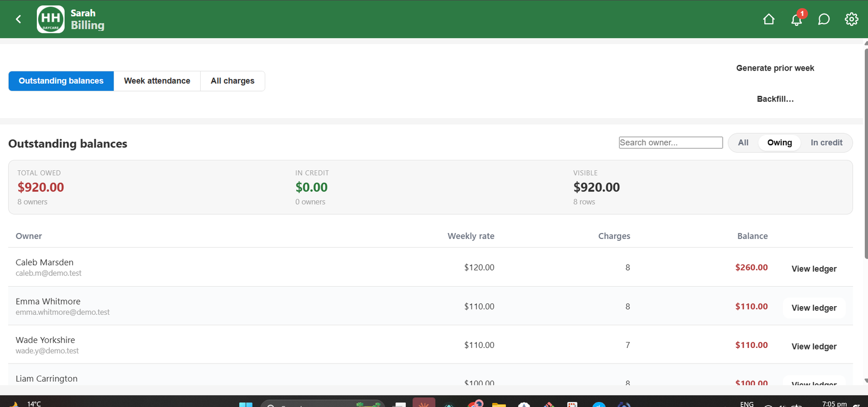Click Generate prior week button
Screen dimensions: 868x407
775,68
